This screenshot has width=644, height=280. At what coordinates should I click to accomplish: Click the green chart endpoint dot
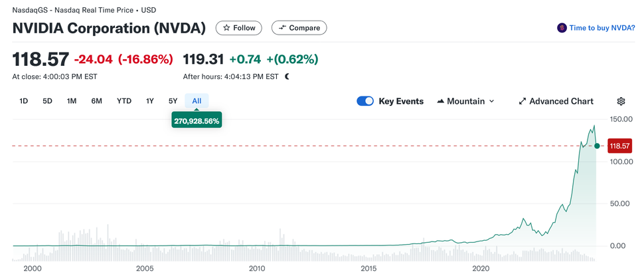(597, 146)
